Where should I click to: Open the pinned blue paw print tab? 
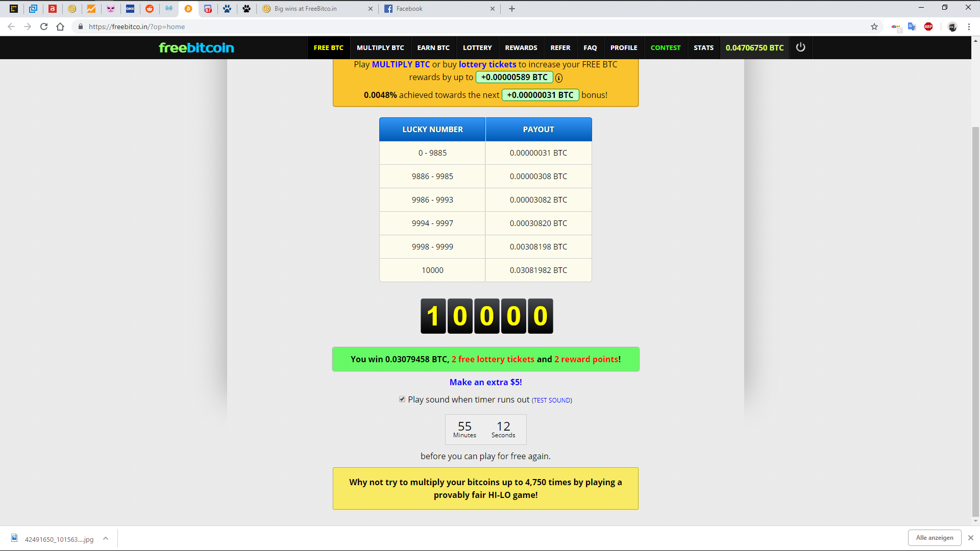point(227,9)
